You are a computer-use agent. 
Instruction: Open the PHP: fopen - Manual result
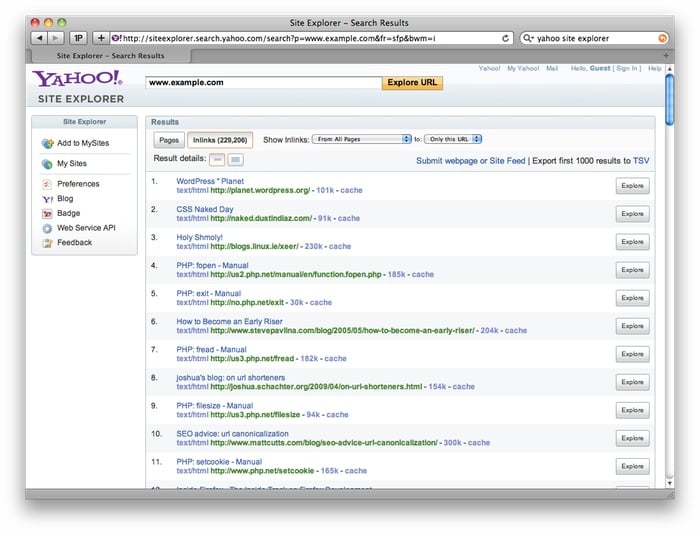pos(212,266)
